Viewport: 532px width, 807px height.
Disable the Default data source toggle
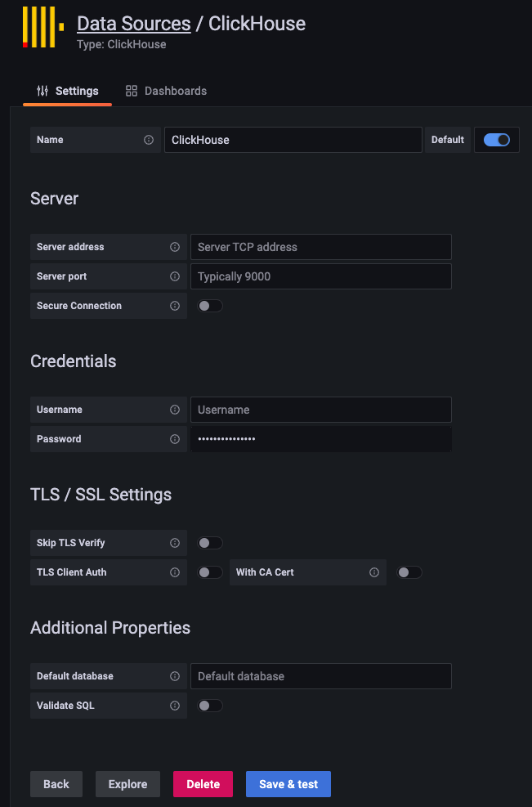coord(497,140)
